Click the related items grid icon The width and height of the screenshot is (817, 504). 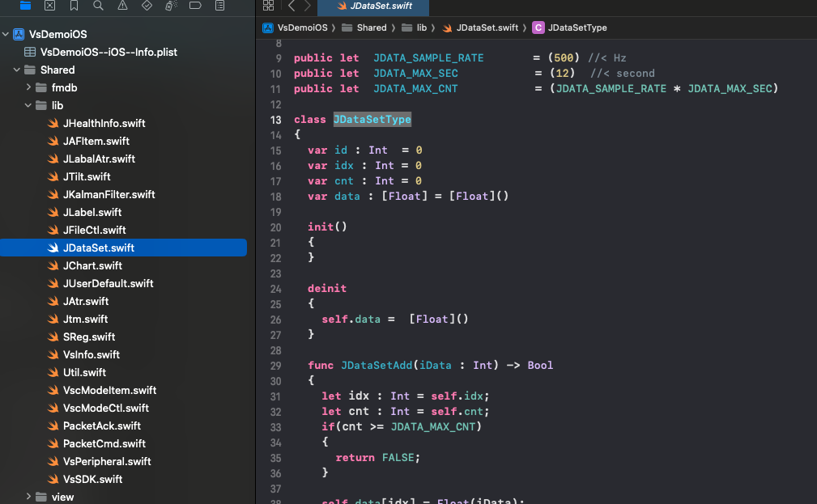(268, 6)
